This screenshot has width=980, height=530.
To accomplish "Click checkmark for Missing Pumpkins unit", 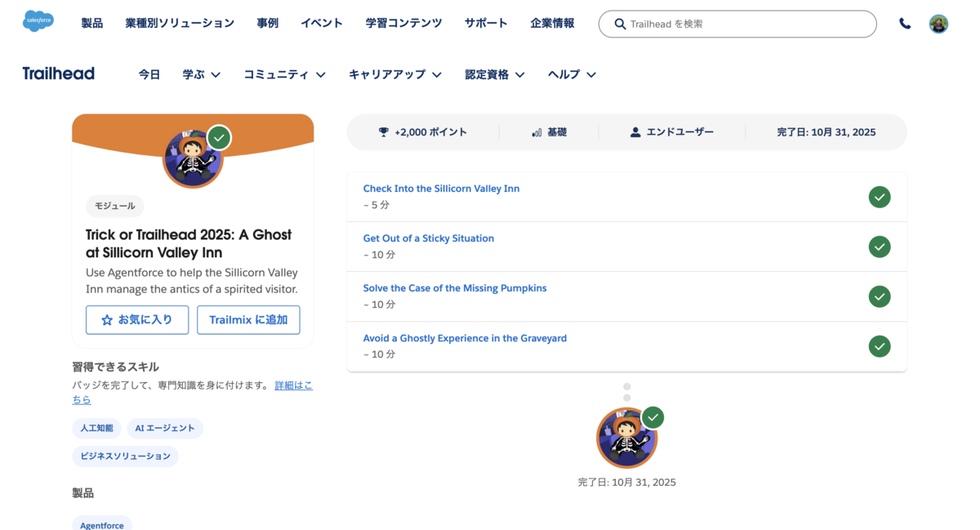I will point(880,296).
